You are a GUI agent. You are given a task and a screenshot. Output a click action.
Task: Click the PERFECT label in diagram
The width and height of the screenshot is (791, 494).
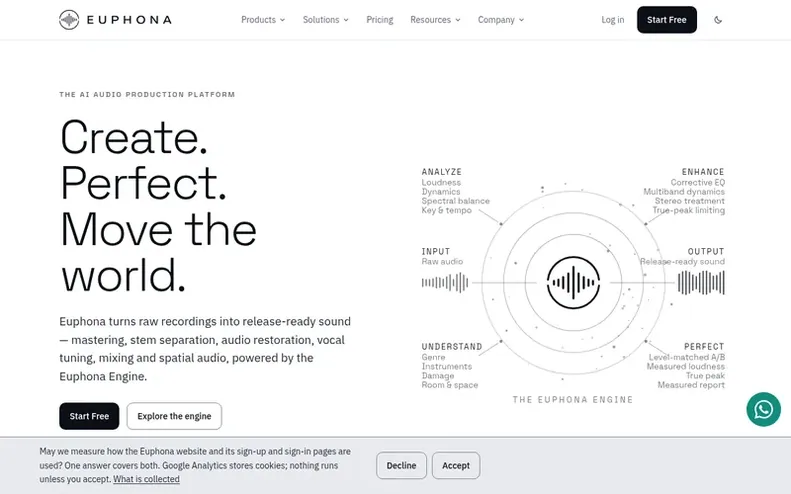(x=704, y=347)
